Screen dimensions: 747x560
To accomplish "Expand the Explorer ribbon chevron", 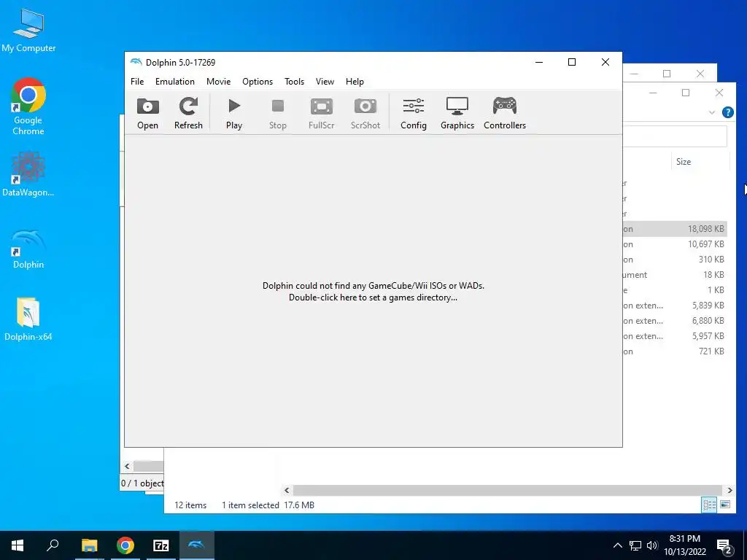I will [712, 112].
